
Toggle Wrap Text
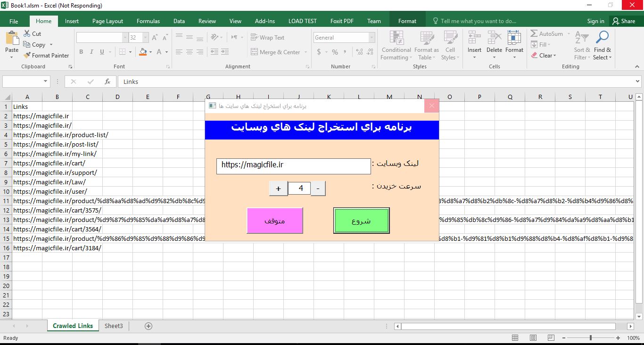[267, 38]
